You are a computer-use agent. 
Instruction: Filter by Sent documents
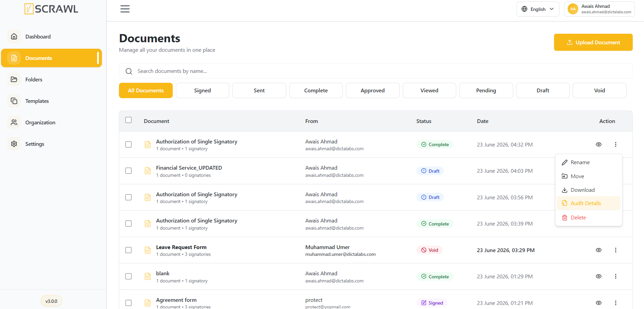pyautogui.click(x=259, y=91)
